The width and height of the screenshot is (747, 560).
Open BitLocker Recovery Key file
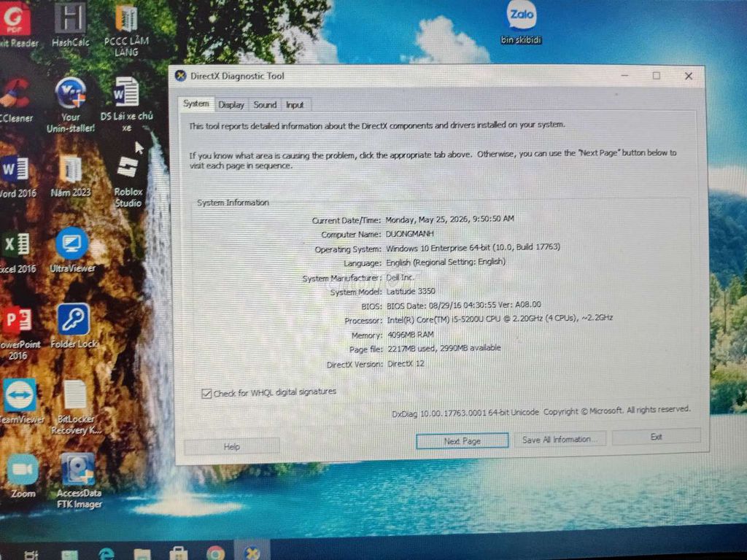coord(75,407)
